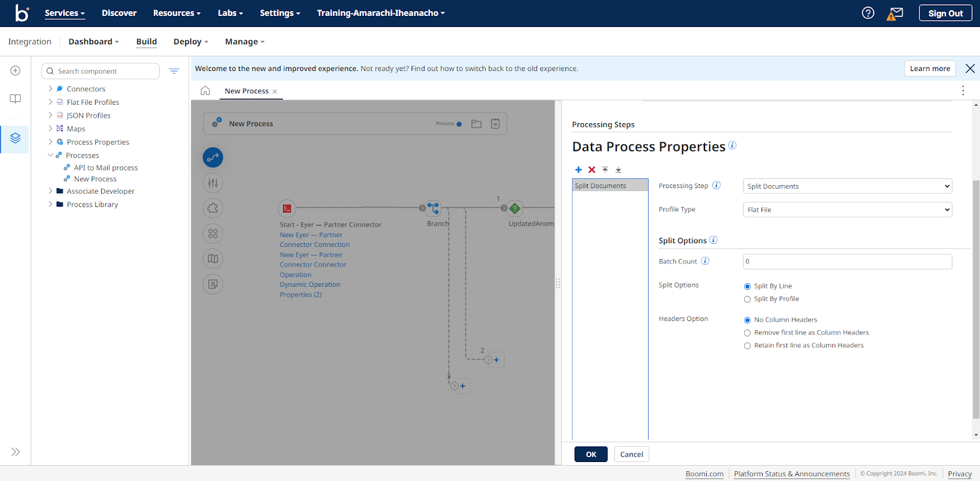Screen dimensions: 980x481
Task: Expand the Maps tree node
Action: click(x=50, y=129)
